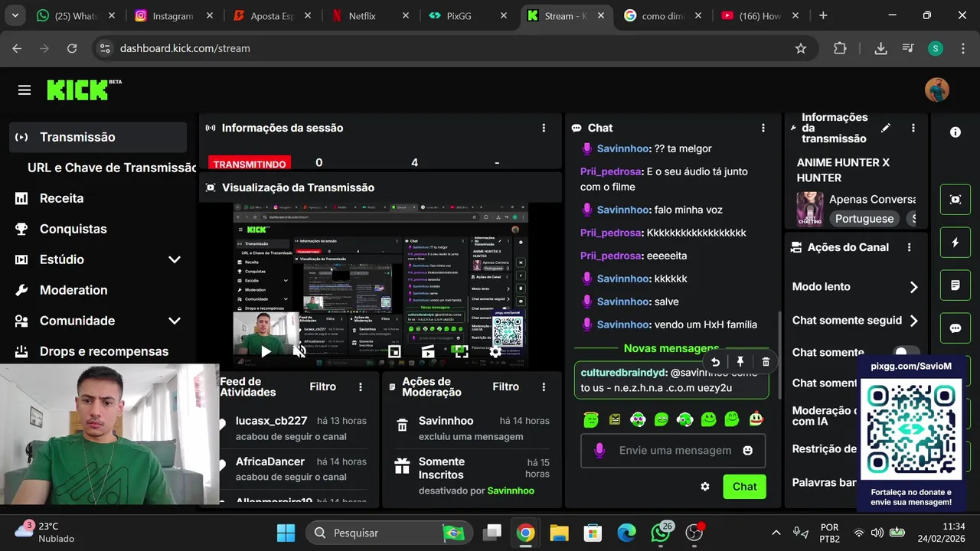Click Filtro in Ações de Moderação
The image size is (980, 551).
click(505, 387)
